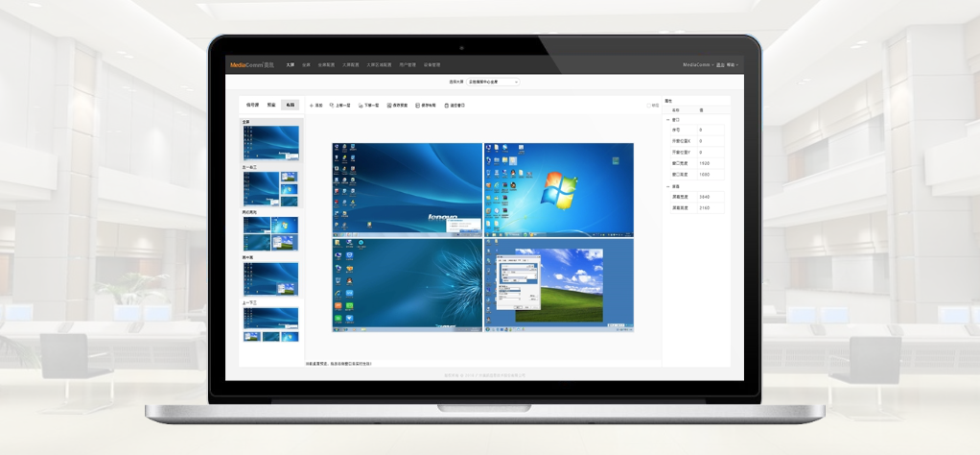The width and height of the screenshot is (980, 455).
Task: Open the User Management menu
Action: click(408, 64)
